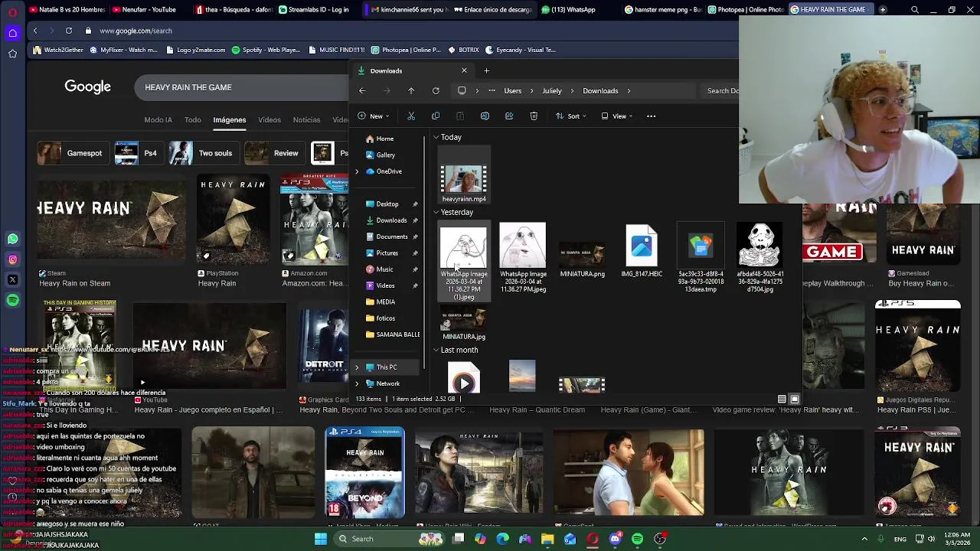The height and width of the screenshot is (551, 980).
Task: Open New dropdown in Explorer
Action: click(x=374, y=116)
